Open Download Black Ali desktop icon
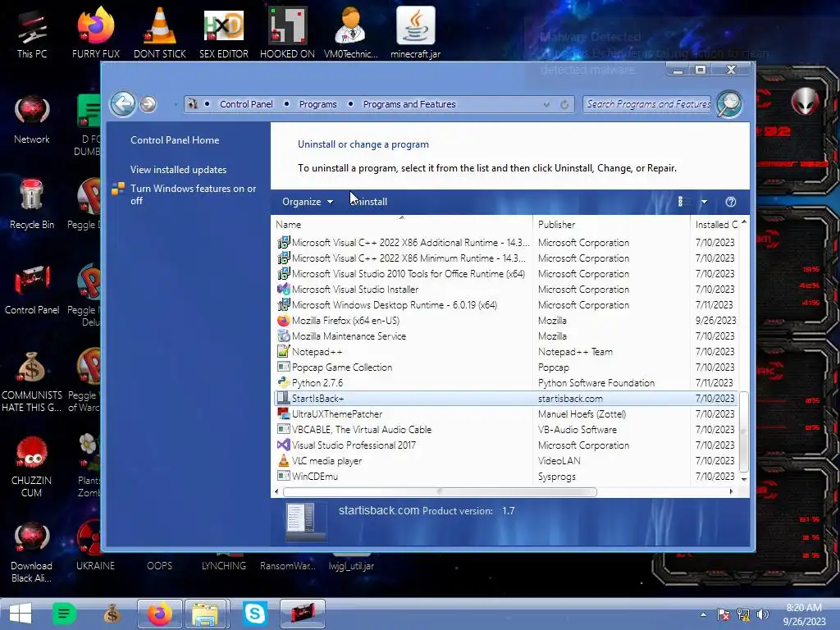This screenshot has width=840, height=630. click(32, 552)
